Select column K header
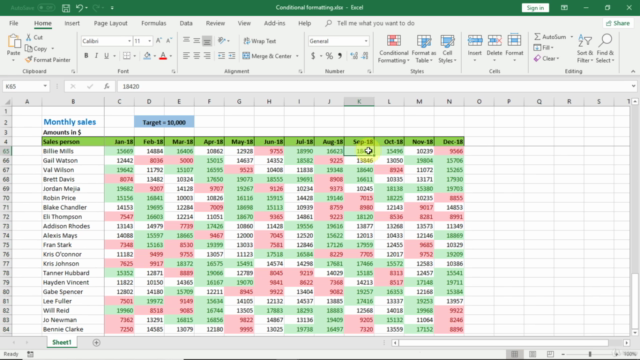This screenshot has height=360, width=640. click(x=359, y=101)
